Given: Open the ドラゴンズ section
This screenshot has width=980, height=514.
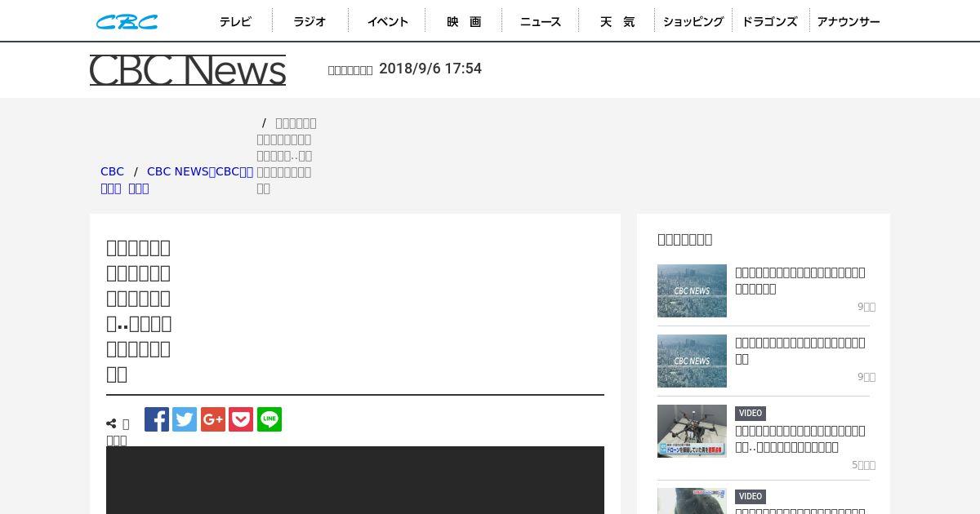Looking at the screenshot, I should pos(769,22).
